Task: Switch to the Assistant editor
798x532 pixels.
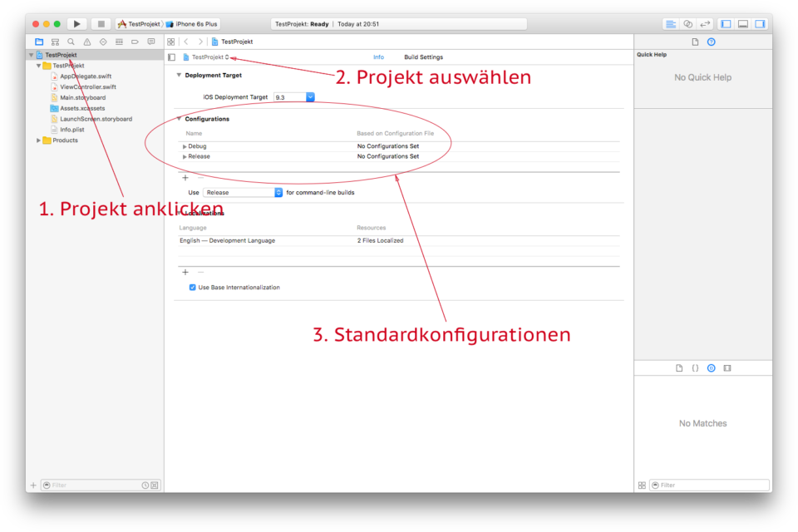Action: (x=688, y=24)
